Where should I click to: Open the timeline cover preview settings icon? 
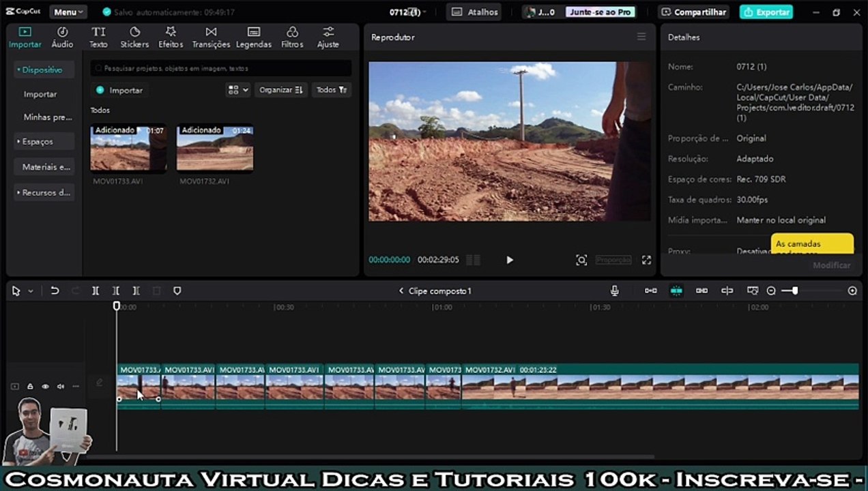tap(753, 291)
